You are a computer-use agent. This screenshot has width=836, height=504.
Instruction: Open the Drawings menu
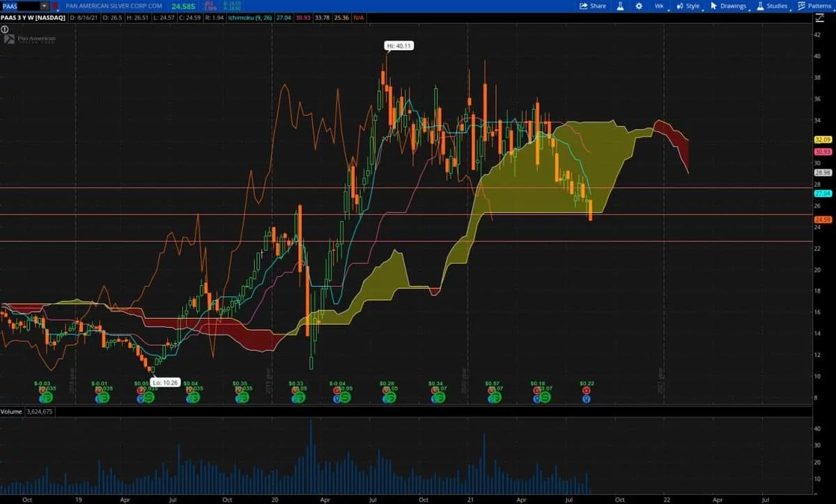point(729,6)
